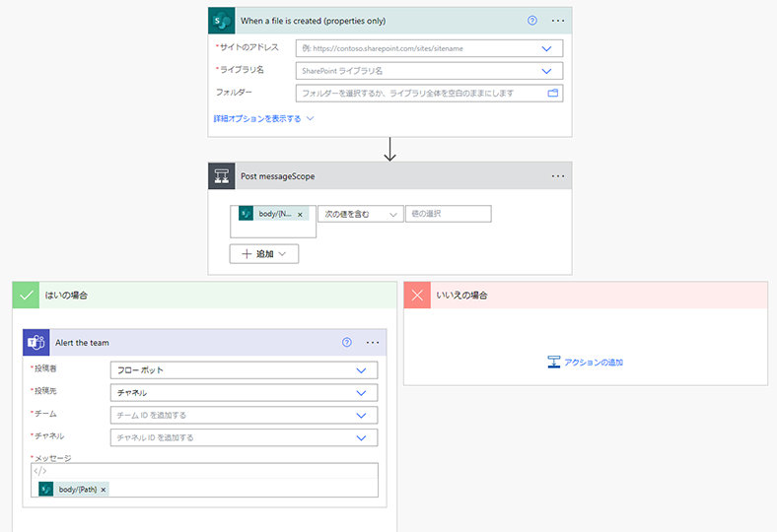Click the Post messageScope condition icon
Viewport: 777px width, 532px height.
click(222, 176)
